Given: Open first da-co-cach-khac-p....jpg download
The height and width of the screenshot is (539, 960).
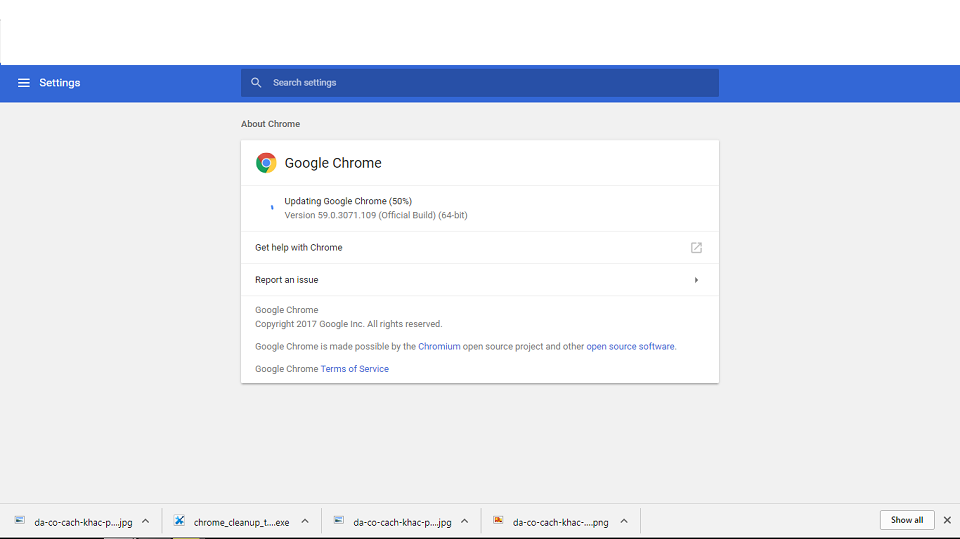Looking at the screenshot, I should (x=83, y=522).
